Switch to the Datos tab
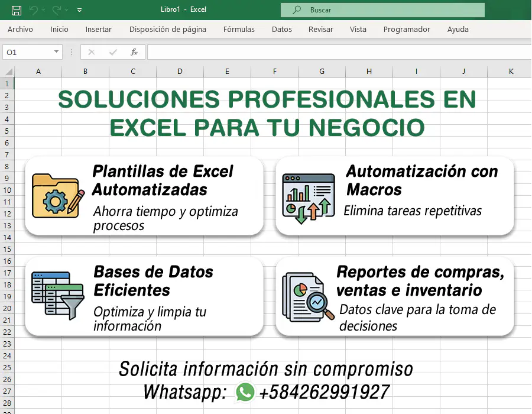The width and height of the screenshot is (532, 414). coord(281,29)
